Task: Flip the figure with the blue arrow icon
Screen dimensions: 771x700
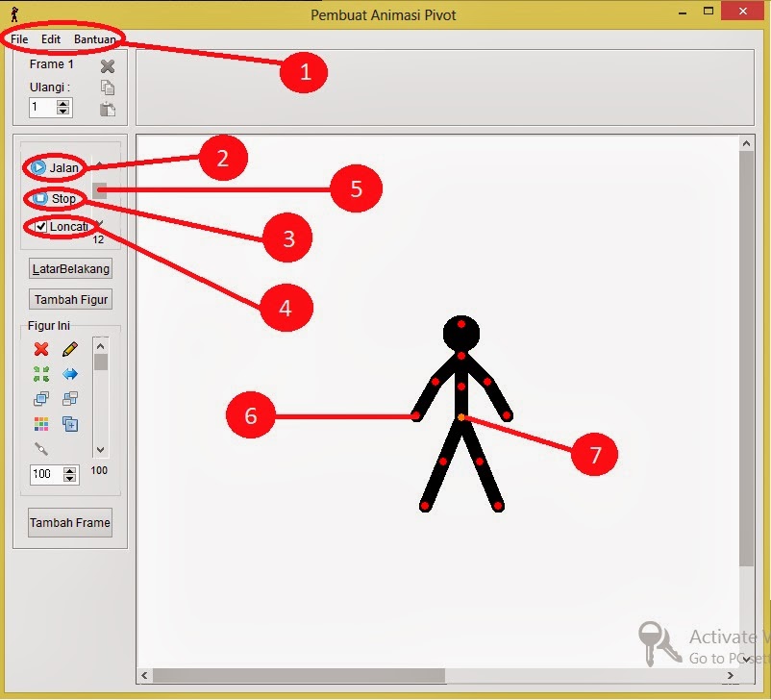Action: click(x=70, y=373)
